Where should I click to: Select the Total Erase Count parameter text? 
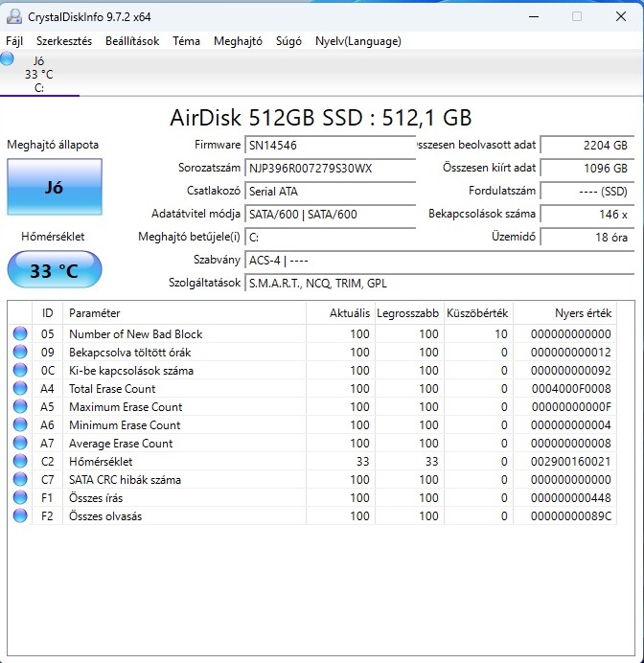coord(112,389)
